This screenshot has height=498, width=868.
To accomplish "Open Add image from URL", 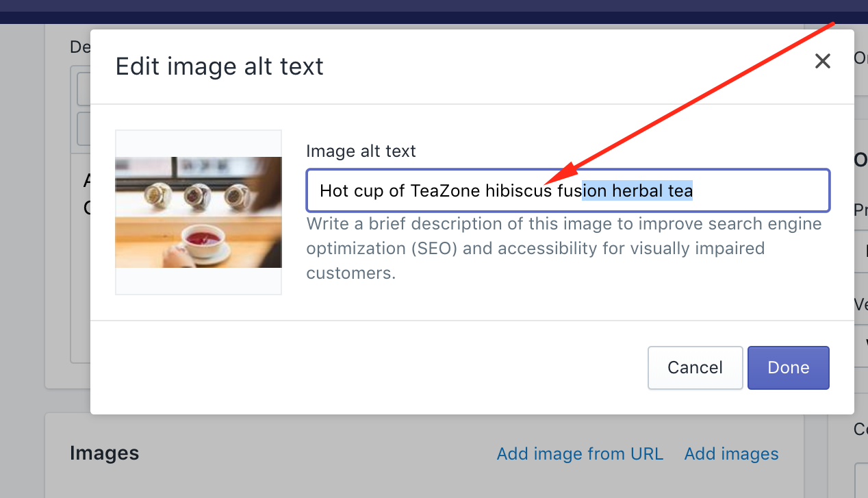I will [x=580, y=453].
